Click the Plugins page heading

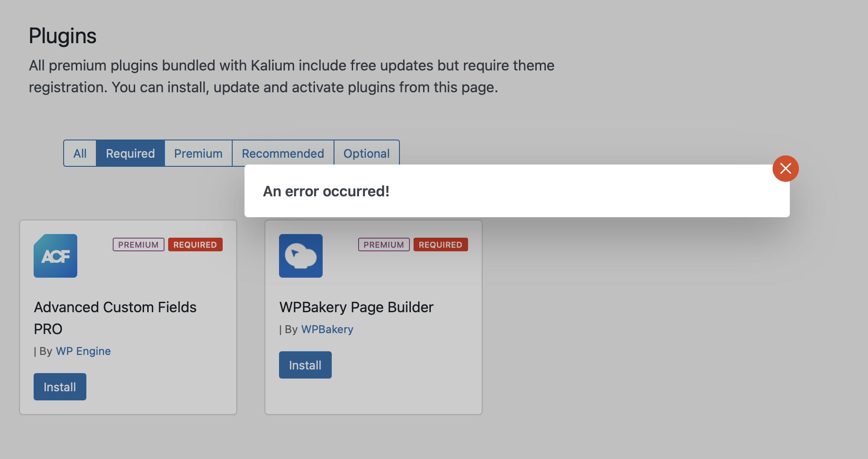(x=63, y=36)
